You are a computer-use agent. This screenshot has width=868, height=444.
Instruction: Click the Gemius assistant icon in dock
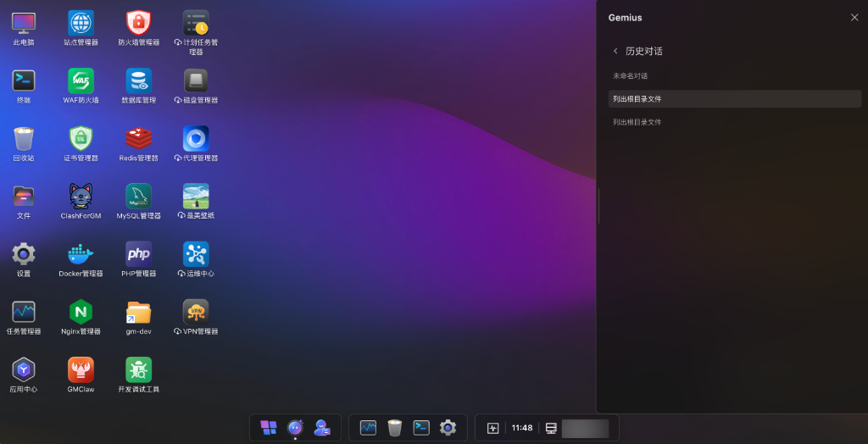coord(295,427)
